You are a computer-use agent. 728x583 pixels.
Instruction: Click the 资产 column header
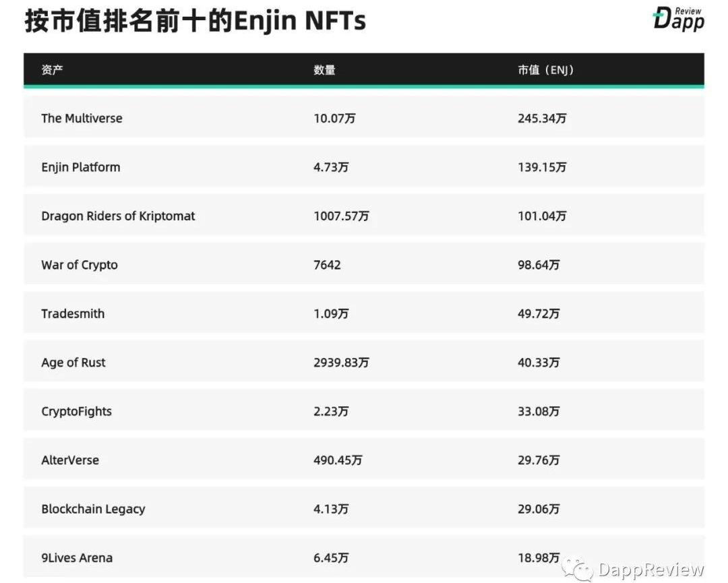point(53,70)
